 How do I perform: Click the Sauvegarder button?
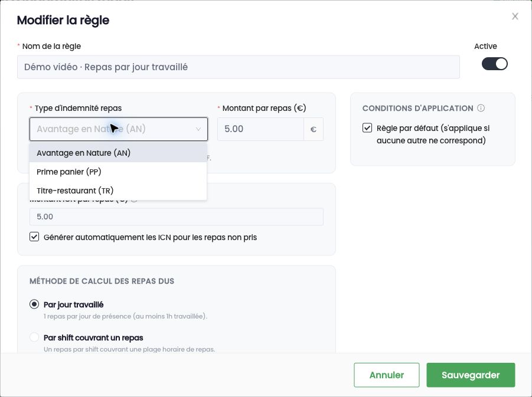[x=471, y=375]
